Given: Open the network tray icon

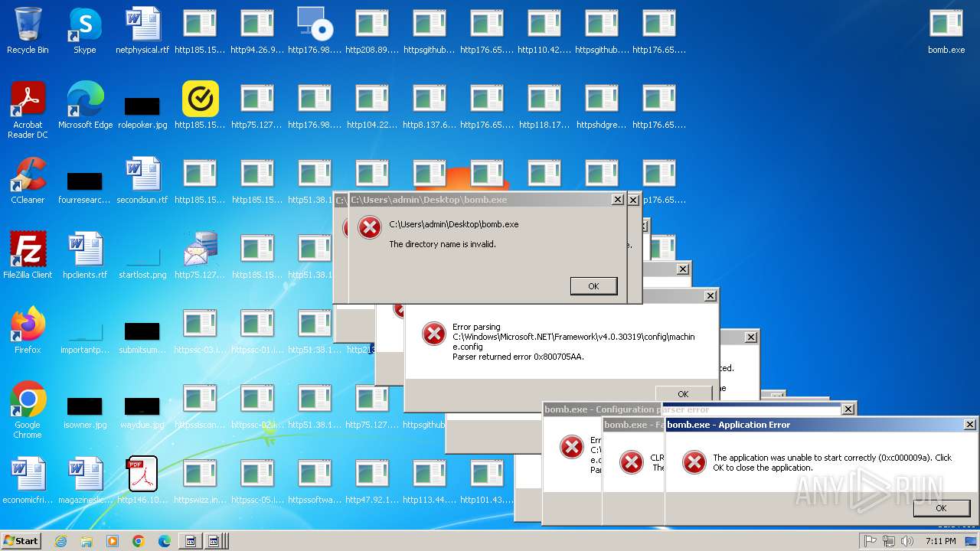Looking at the screenshot, I should click(x=888, y=541).
